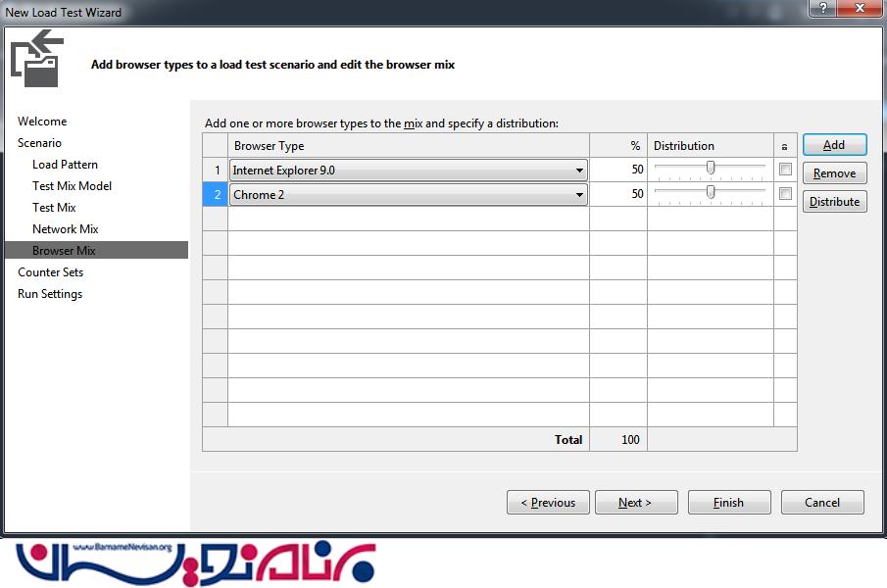This screenshot has width=887, height=588.
Task: Click Next to continue the wizard
Action: pos(635,503)
